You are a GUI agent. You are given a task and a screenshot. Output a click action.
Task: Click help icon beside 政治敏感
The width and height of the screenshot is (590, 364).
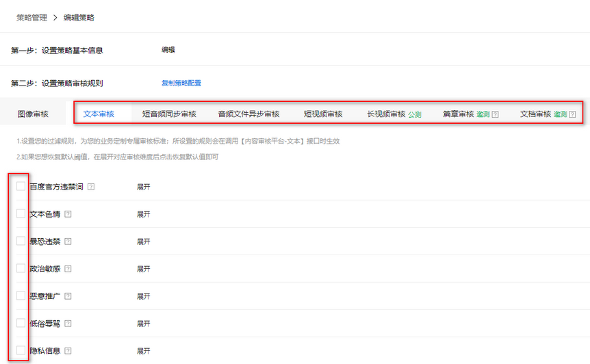point(68,269)
